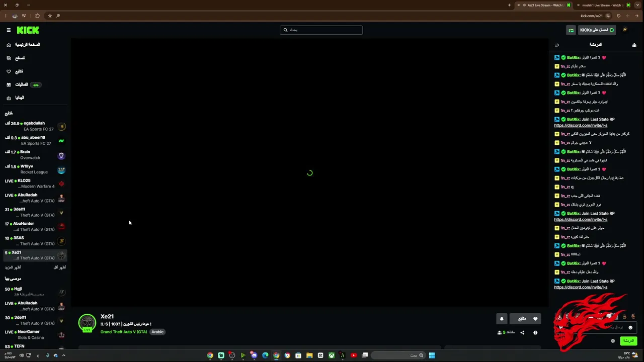
Task: Click the Following (متابع) heart button
Action: pyautogui.click(x=526, y=319)
